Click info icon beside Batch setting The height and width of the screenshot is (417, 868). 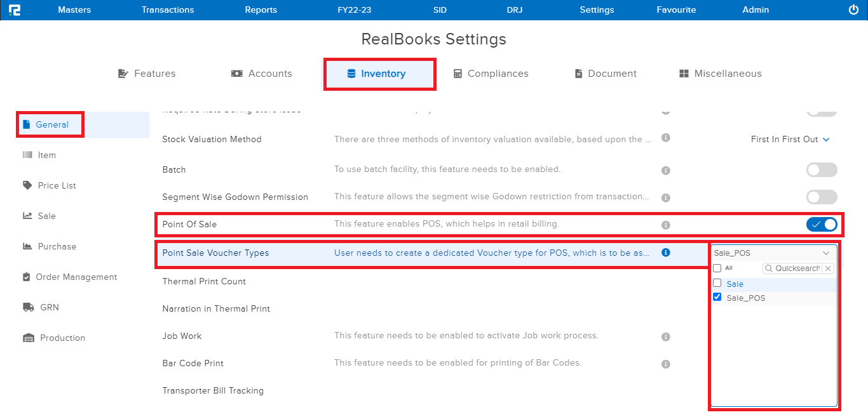tap(666, 170)
